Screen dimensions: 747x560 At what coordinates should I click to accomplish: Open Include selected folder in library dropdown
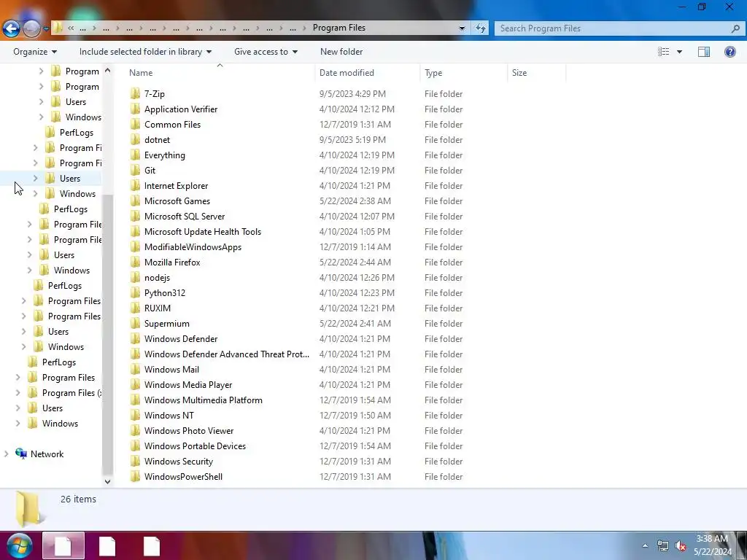pos(145,52)
